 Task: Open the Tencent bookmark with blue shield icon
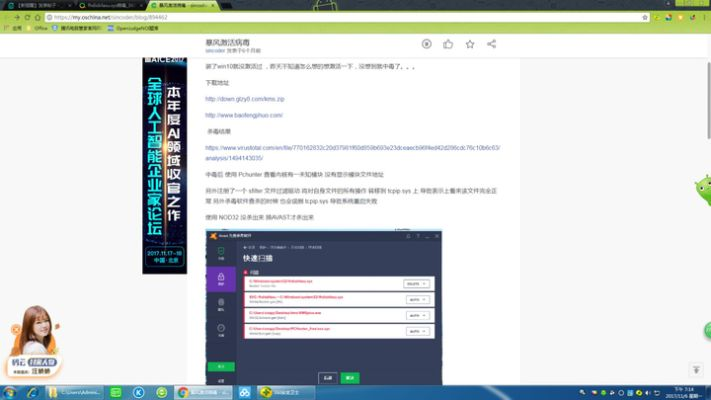click(77, 28)
